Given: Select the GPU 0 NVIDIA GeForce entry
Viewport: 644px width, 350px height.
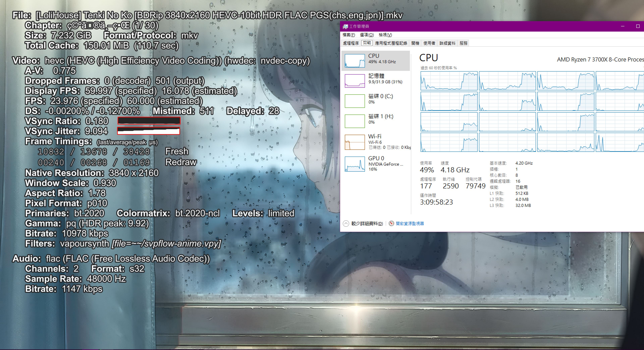Looking at the screenshot, I should tap(375, 164).
